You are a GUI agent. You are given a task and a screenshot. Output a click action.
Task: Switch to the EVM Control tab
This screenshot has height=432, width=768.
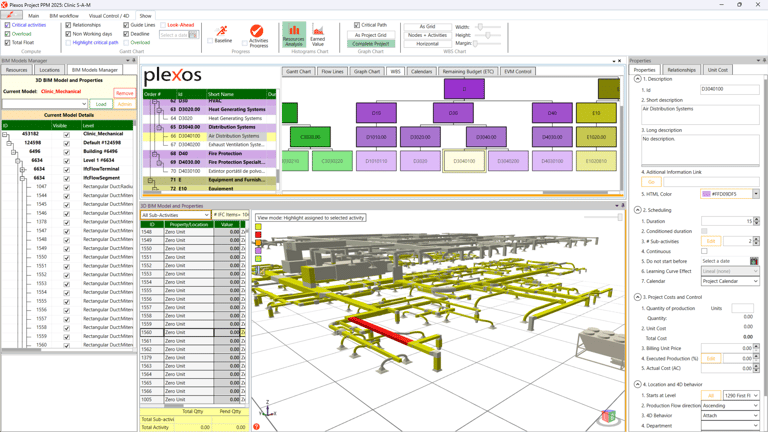coord(518,72)
